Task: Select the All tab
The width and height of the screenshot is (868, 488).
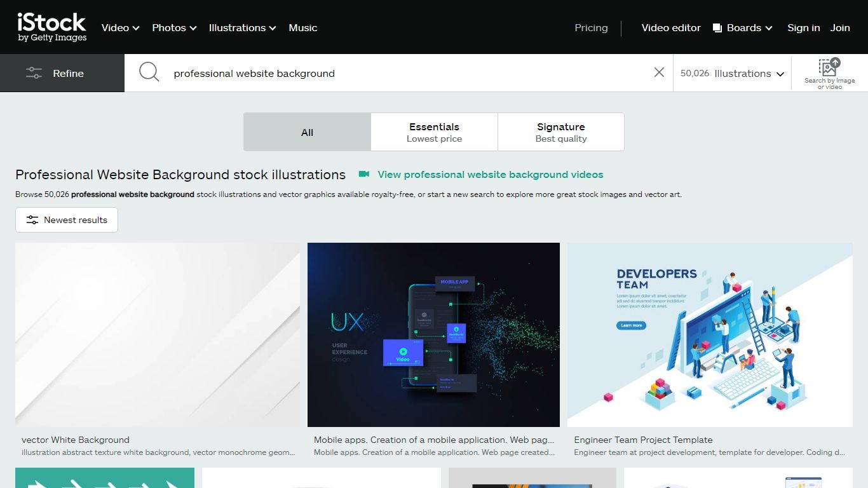Action: [307, 132]
